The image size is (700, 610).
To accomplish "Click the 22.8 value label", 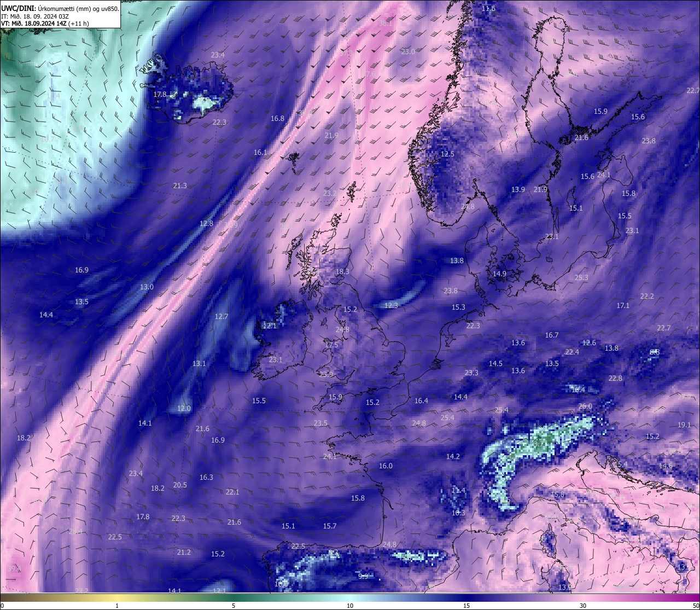I will click(615, 378).
